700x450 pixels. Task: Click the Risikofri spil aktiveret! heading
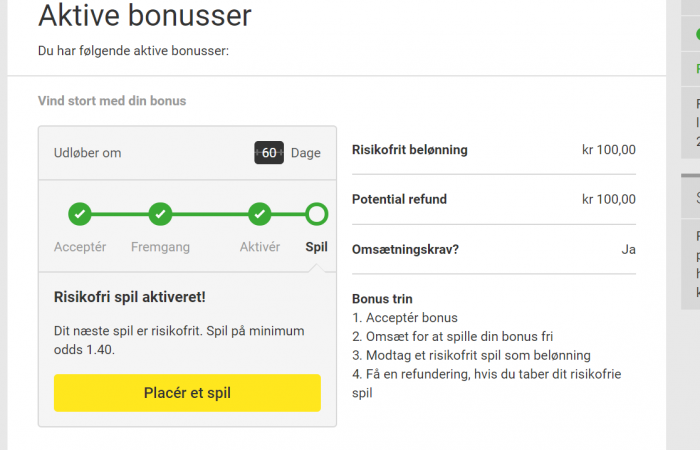[x=129, y=297]
